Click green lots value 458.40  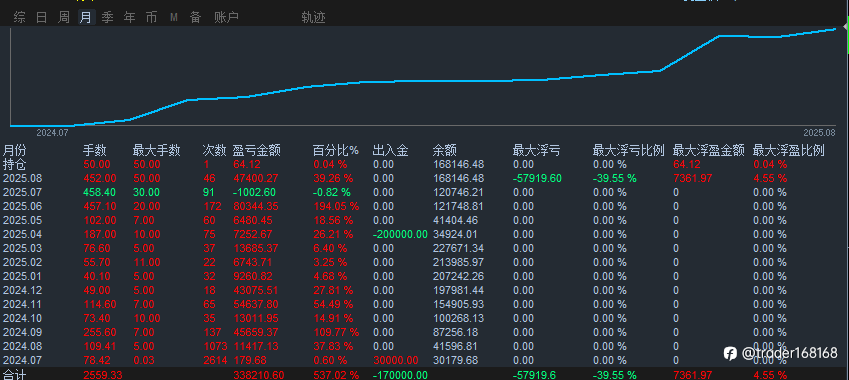click(99, 192)
